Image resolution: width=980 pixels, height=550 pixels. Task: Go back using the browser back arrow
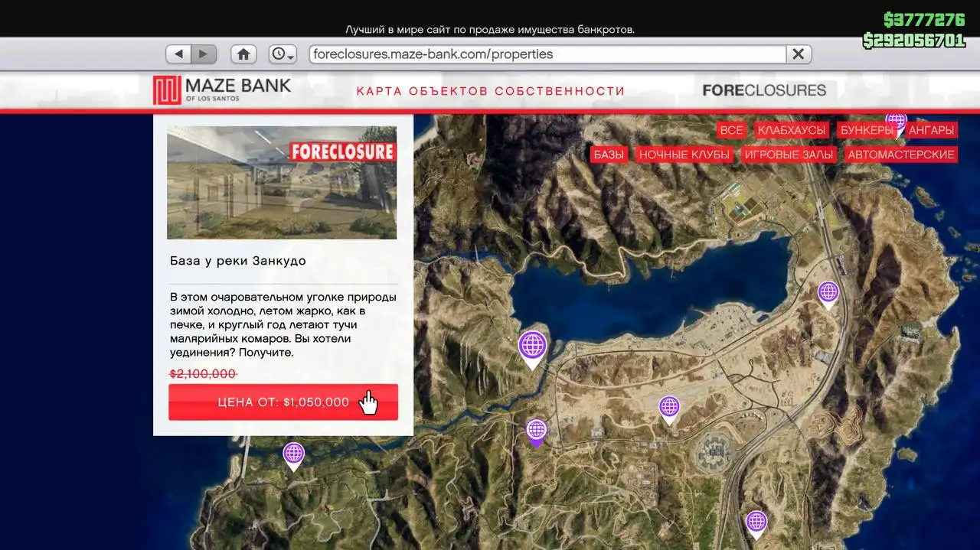178,54
